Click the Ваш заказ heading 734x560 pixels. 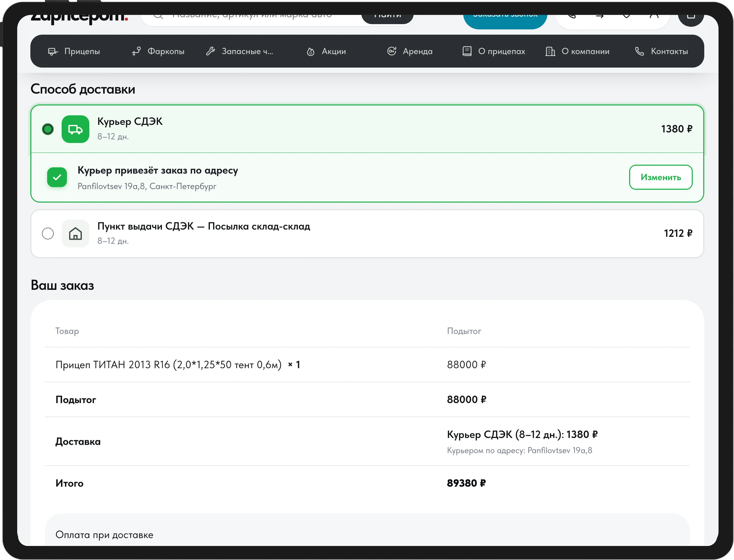(x=63, y=285)
